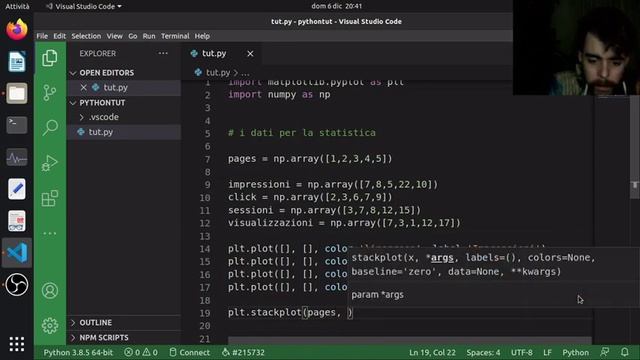Show applications grid
The height and width of the screenshot is (360, 640).
pos(17,344)
